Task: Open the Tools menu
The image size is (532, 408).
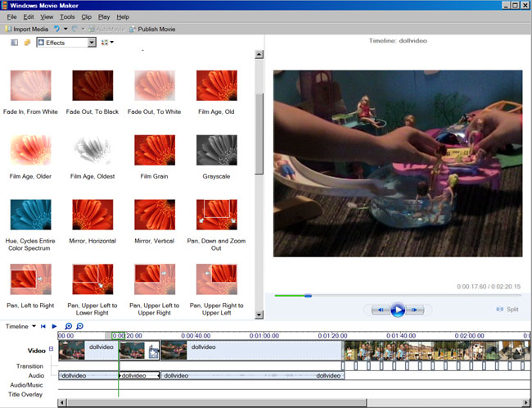Action: pos(67,16)
